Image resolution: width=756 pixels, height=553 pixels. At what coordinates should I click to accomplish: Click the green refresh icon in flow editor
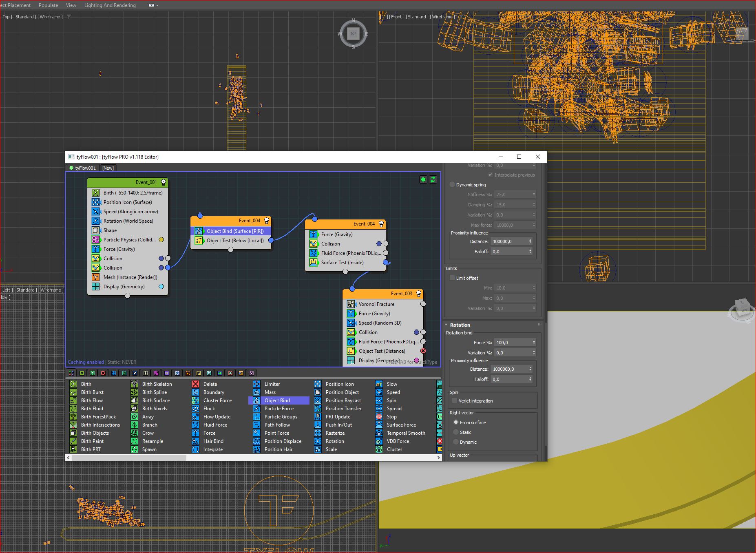pos(433,179)
